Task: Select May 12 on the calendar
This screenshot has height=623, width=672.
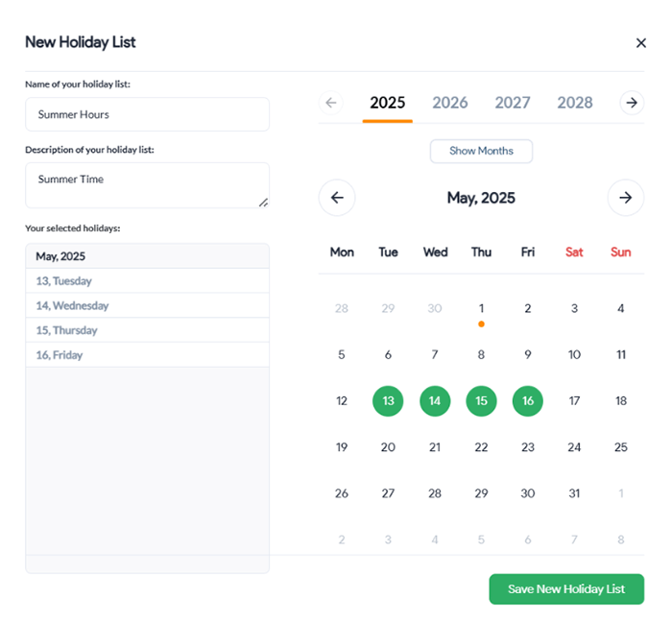Action: click(342, 401)
